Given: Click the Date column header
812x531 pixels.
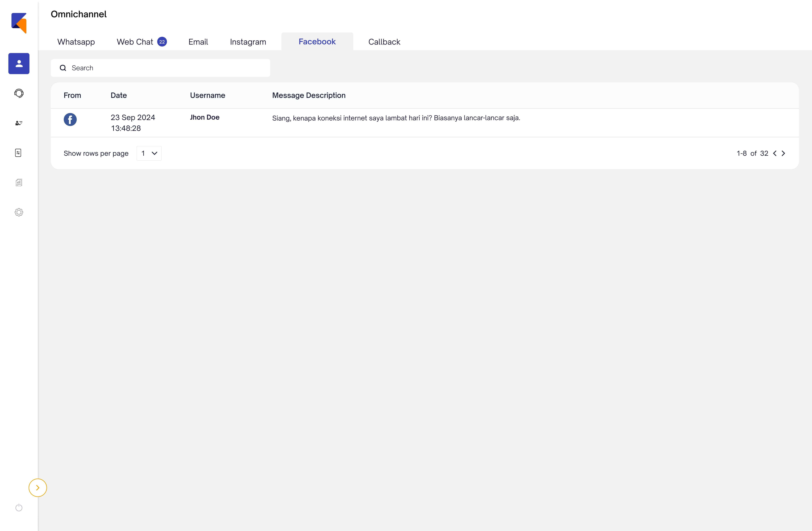Looking at the screenshot, I should click(119, 95).
